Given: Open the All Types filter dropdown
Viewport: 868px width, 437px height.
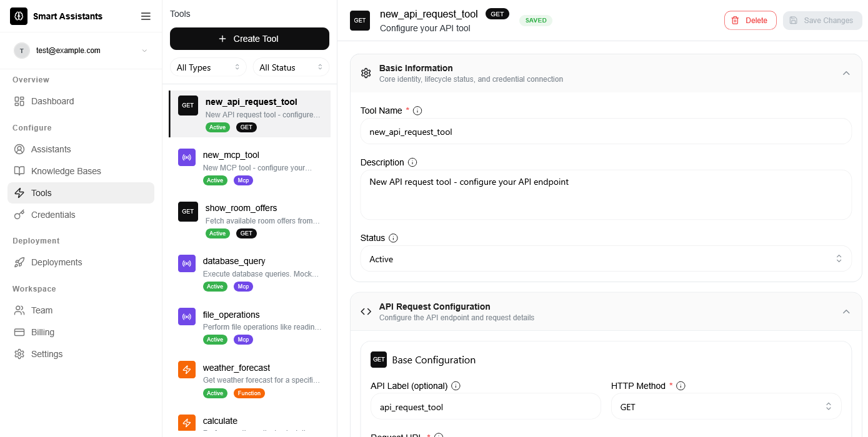Looking at the screenshot, I should [208, 67].
